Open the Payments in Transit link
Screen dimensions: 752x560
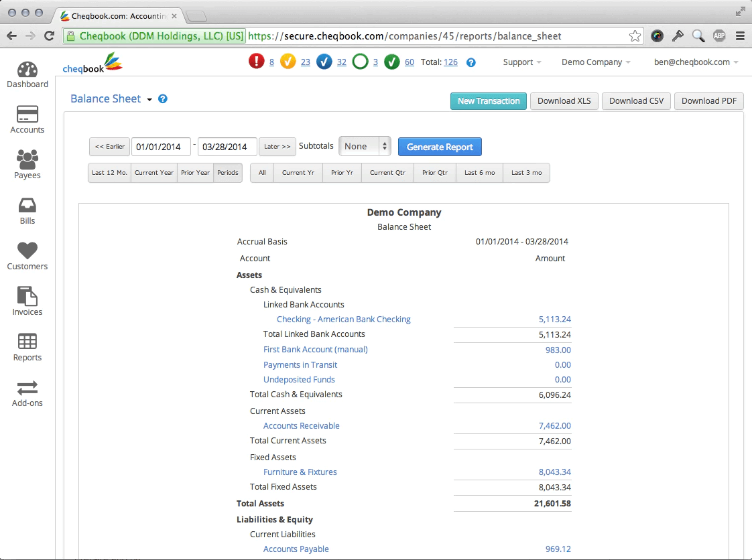pos(300,365)
